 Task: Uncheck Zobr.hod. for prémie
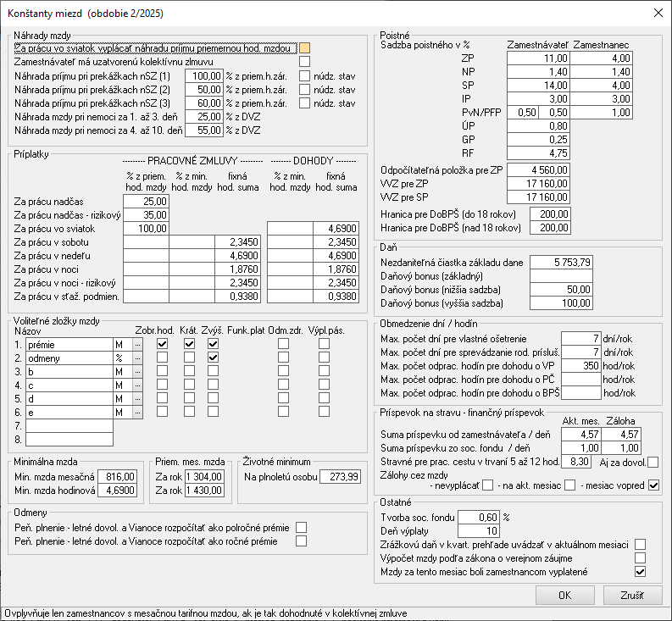(163, 343)
